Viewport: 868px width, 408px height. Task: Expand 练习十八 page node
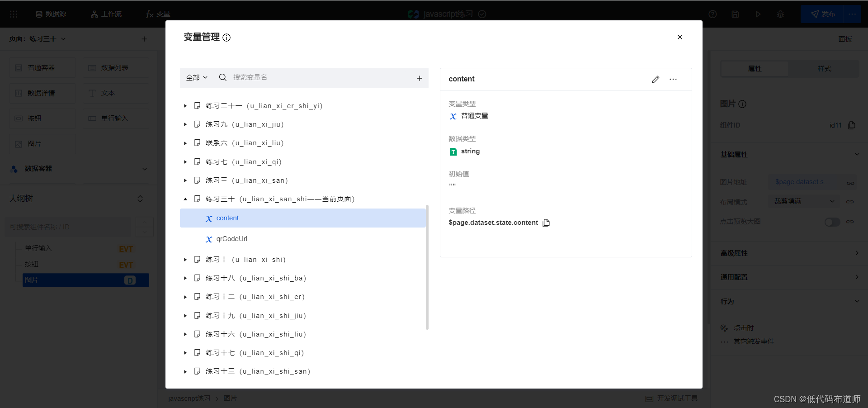[x=185, y=278]
